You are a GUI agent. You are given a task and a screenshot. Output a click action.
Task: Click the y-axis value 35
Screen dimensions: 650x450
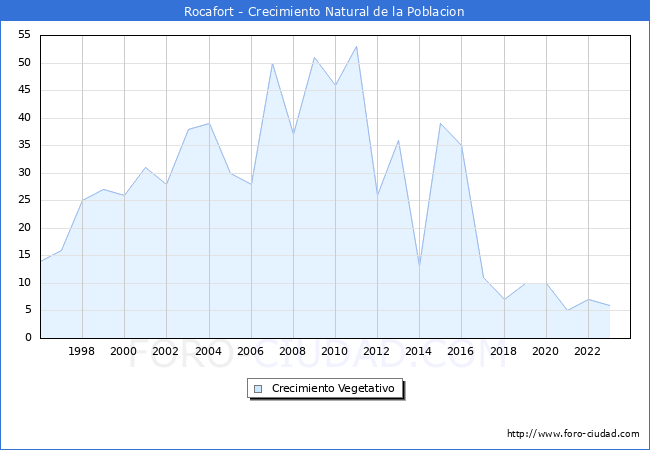[24, 145]
